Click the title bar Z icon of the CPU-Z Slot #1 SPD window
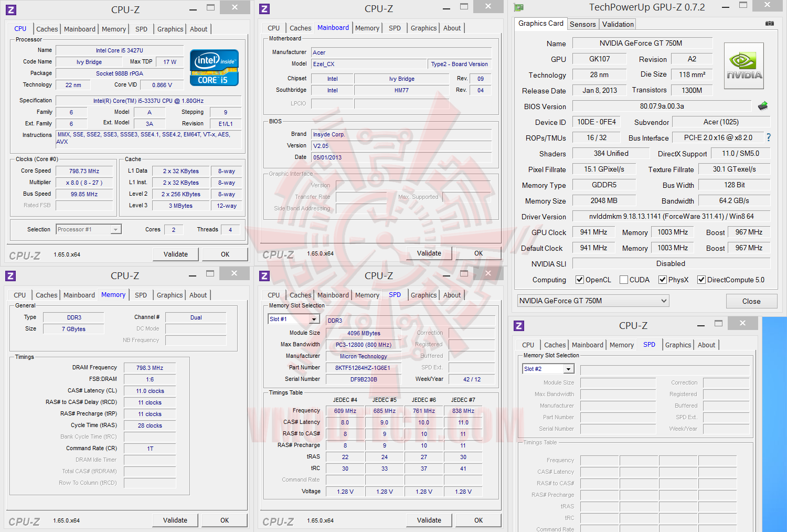The width and height of the screenshot is (787, 532). pyautogui.click(x=264, y=275)
